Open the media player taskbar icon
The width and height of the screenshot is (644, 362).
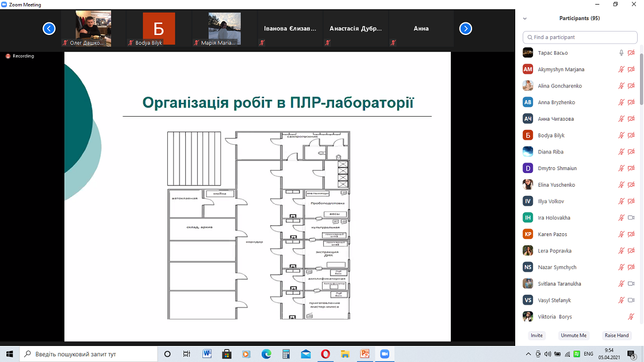tap(247, 354)
